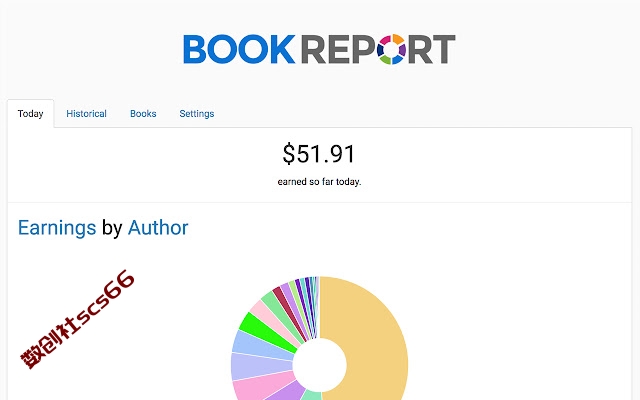Click the pale pink slice above the green
Viewport: 640px width, 400px height.
[x=269, y=318]
